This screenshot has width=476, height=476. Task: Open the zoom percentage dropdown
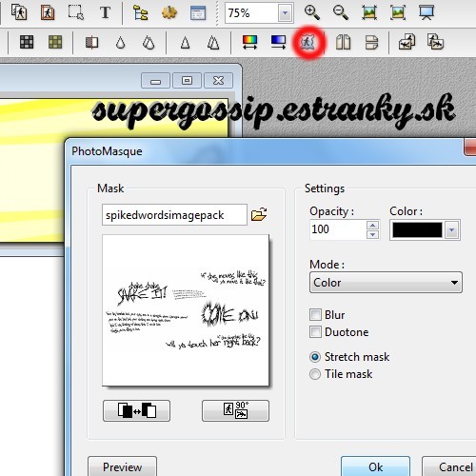pyautogui.click(x=285, y=13)
